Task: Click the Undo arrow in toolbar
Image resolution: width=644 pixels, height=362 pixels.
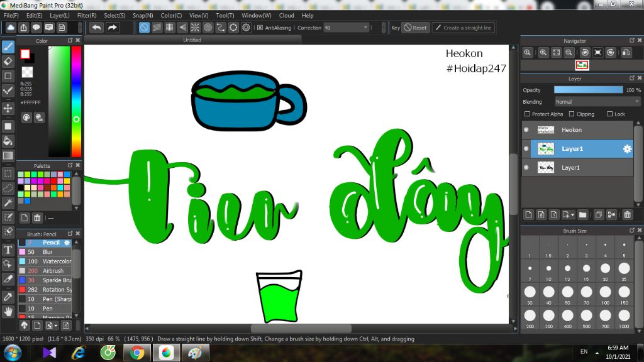Action: pos(96,28)
